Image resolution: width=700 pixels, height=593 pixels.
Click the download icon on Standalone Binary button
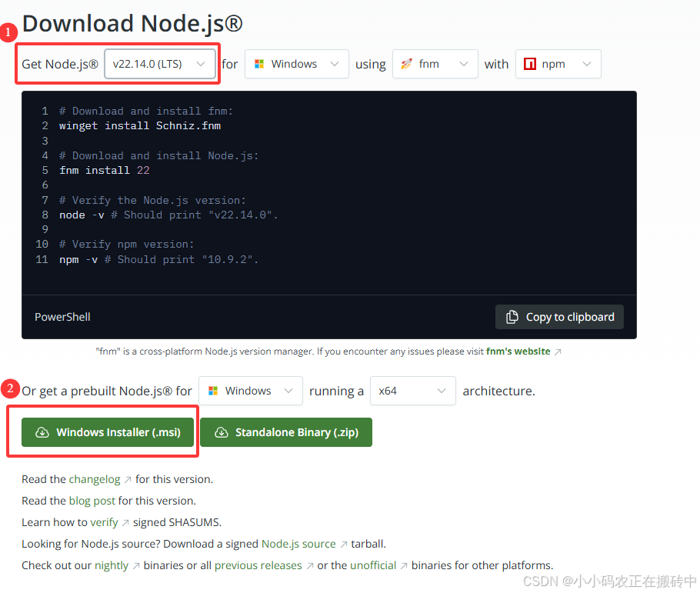(x=223, y=432)
